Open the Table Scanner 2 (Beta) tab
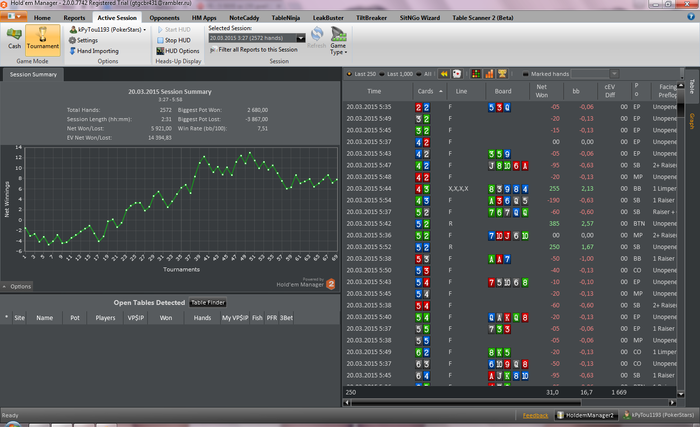The height and width of the screenshot is (427, 700). tap(483, 18)
